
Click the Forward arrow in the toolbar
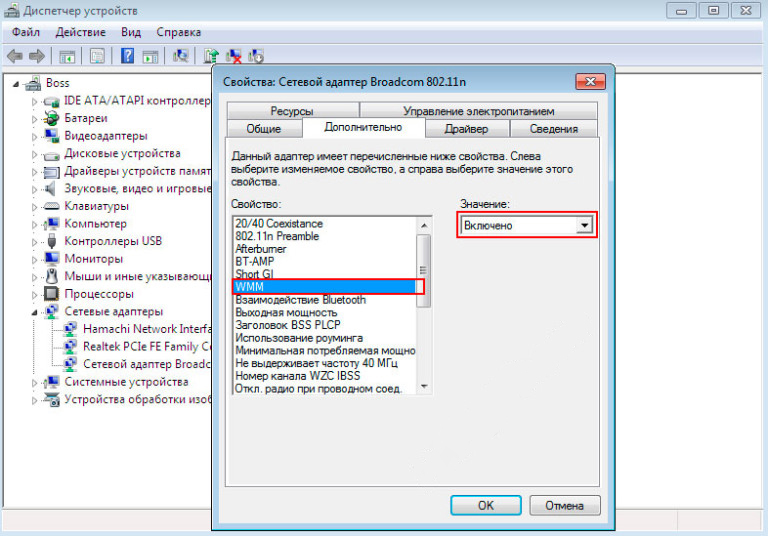click(x=37, y=56)
